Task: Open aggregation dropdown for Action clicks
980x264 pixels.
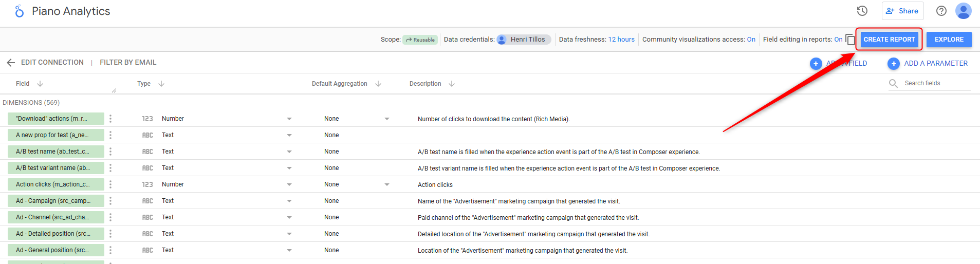Action: tap(386, 184)
